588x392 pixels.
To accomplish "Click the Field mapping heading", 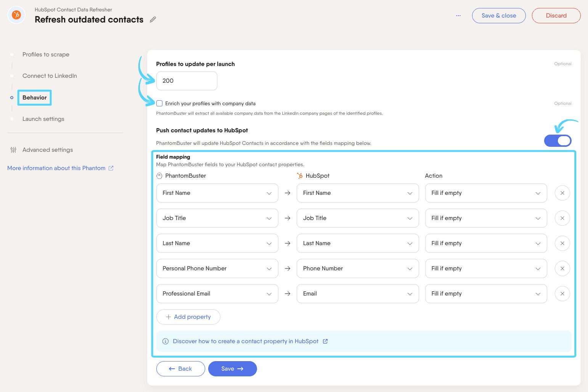I will click(x=173, y=157).
